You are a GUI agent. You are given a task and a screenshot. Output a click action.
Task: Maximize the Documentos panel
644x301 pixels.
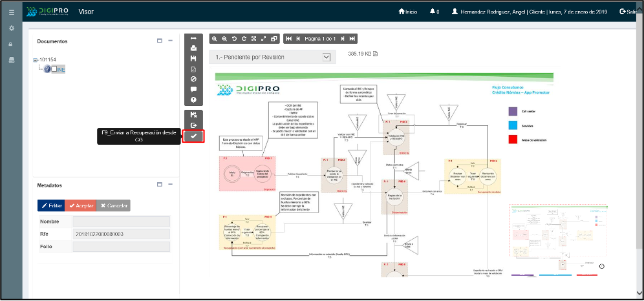pyautogui.click(x=160, y=41)
